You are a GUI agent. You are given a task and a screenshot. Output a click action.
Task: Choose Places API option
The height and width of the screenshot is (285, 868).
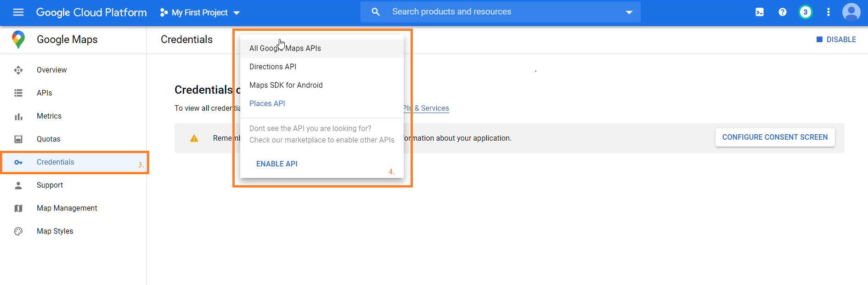(322, 103)
